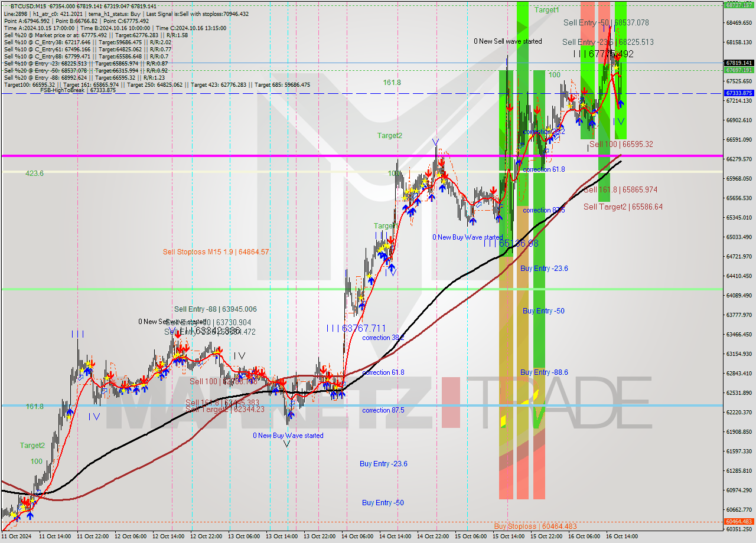The image size is (756, 543).
Task: Click the 62220.370 price axis value
Action: coord(739,412)
